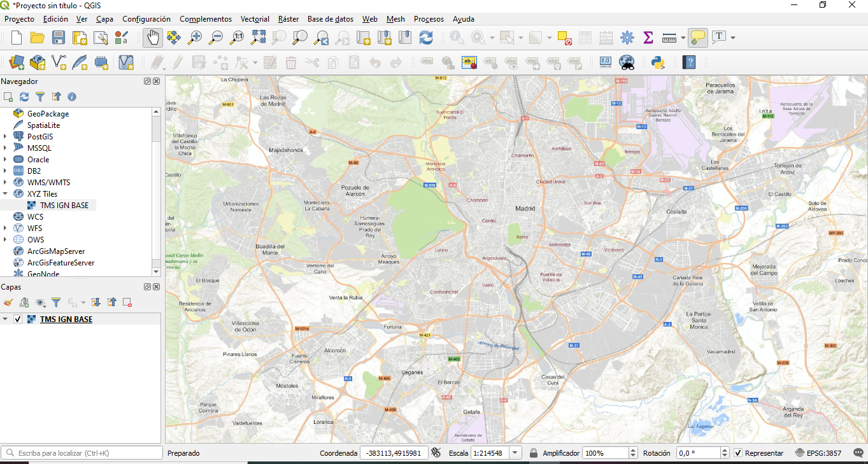Expand the PostGIS node

pyautogui.click(x=5, y=137)
